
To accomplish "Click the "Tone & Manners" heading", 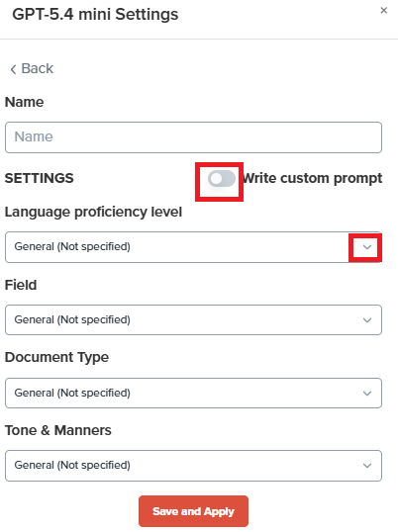I will click(x=58, y=430).
